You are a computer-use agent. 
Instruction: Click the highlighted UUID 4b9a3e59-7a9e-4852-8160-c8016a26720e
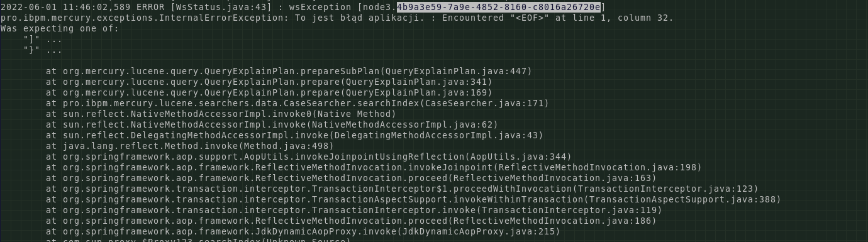click(x=499, y=7)
